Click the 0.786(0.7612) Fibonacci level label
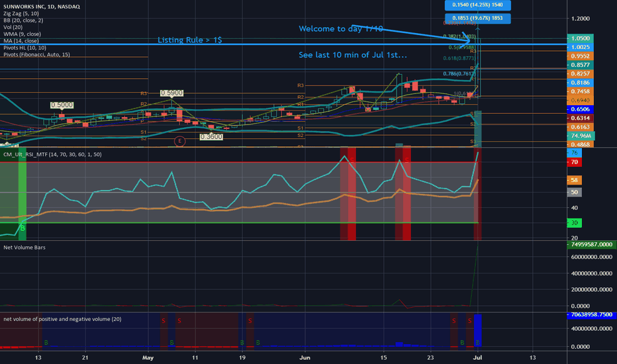 459,73
